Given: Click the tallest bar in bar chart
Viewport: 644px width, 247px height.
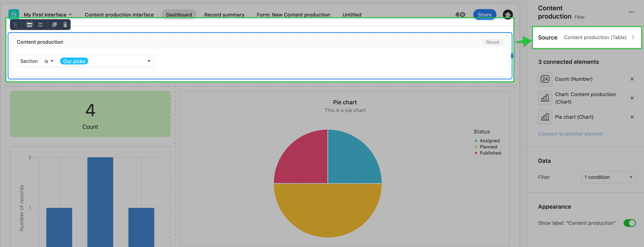Looking at the screenshot, I should (100, 202).
